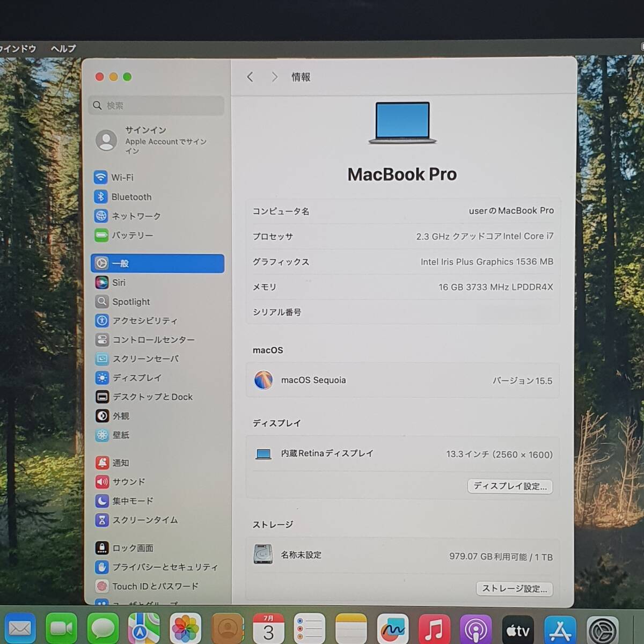The image size is (644, 644).
Task: Open the ヘルプ menu
Action: pyautogui.click(x=63, y=48)
